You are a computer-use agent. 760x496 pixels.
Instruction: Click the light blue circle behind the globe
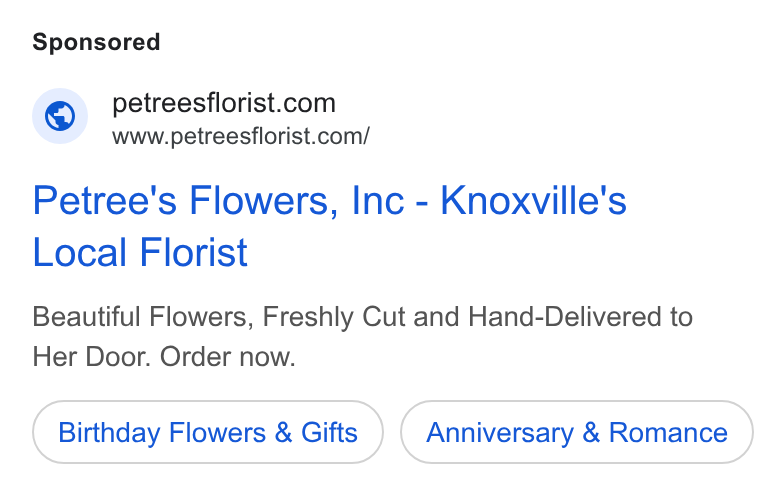point(60,116)
